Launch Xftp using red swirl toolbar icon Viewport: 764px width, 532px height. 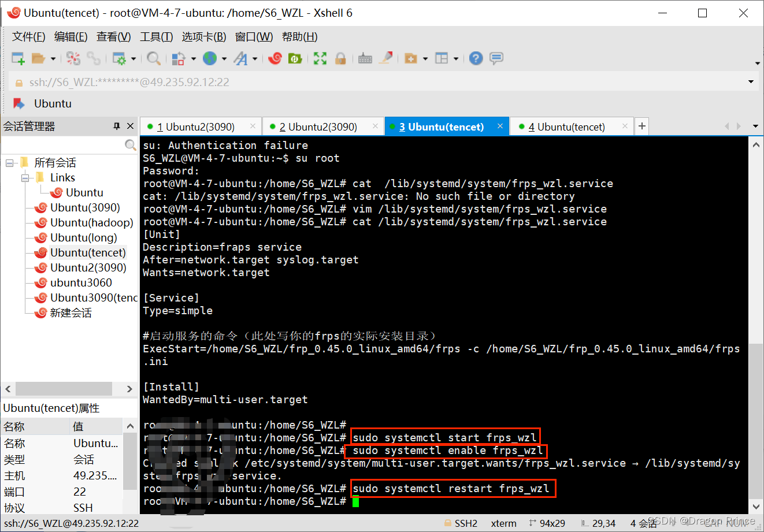(x=275, y=58)
